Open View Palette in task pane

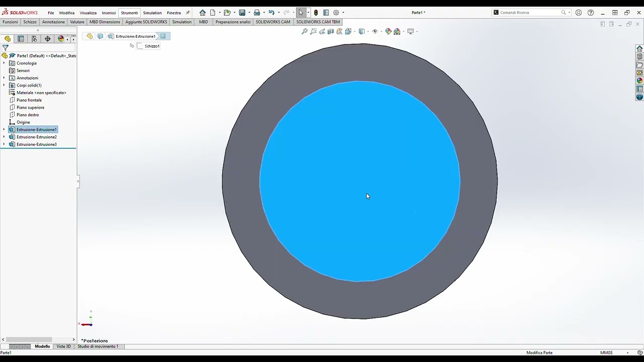pyautogui.click(x=639, y=73)
